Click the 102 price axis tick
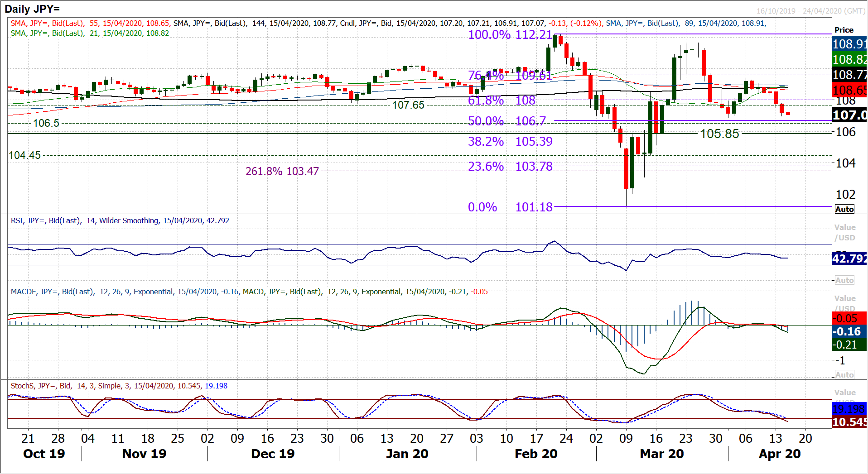 (x=845, y=194)
